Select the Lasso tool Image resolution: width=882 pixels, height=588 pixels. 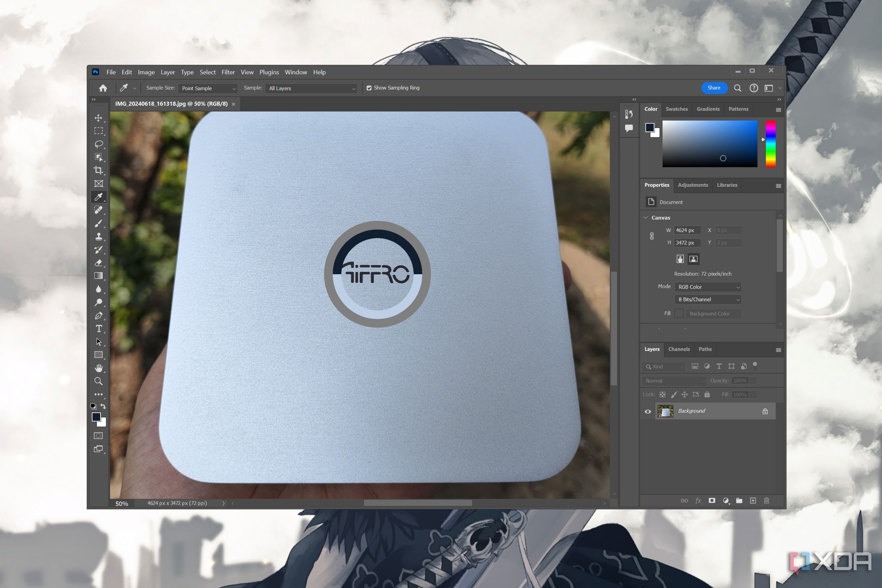[98, 144]
